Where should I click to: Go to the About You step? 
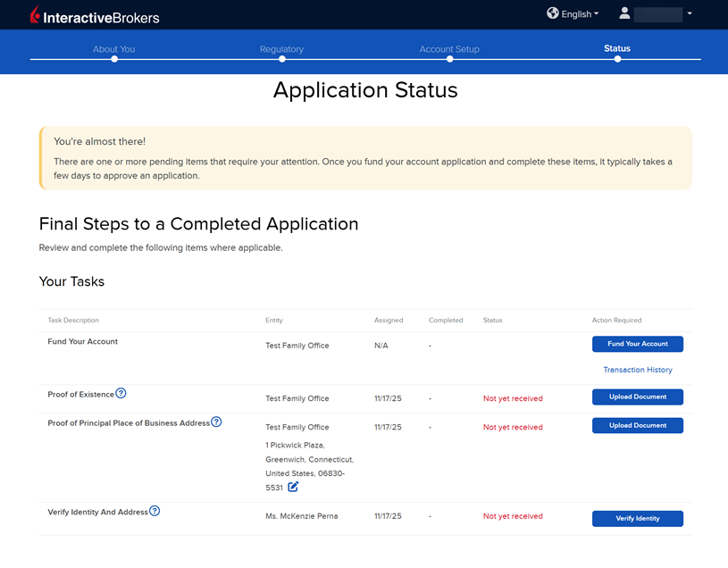(114, 49)
